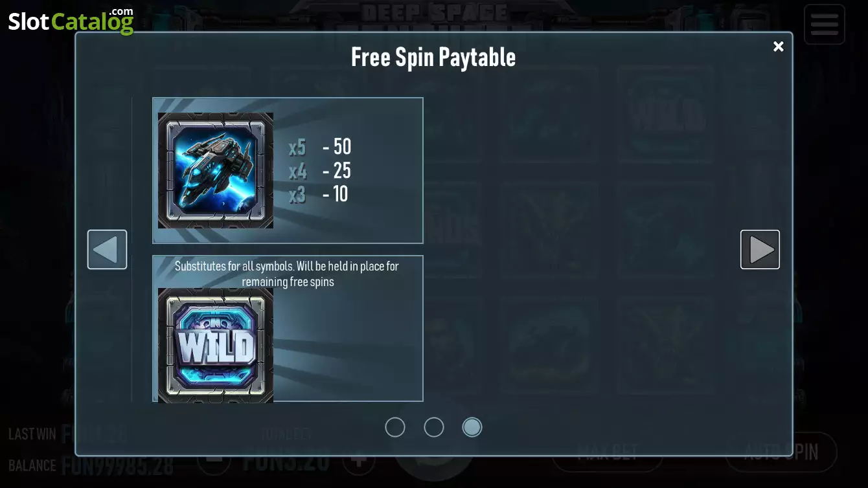Close the Free Spin Paytable dialog
Screen dimensions: 868x488
click(x=779, y=47)
